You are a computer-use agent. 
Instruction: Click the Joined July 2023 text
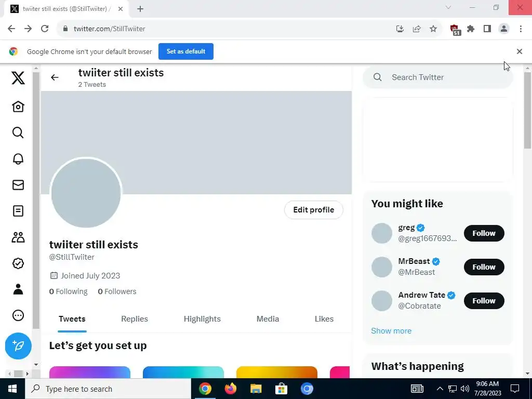90,275
